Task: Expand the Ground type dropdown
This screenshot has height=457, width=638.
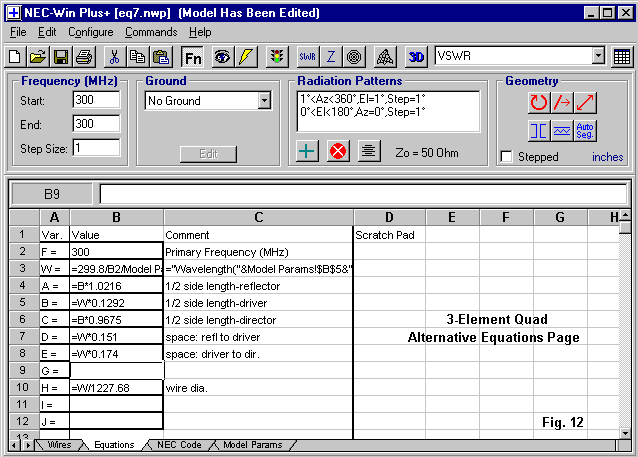Action: (x=264, y=101)
